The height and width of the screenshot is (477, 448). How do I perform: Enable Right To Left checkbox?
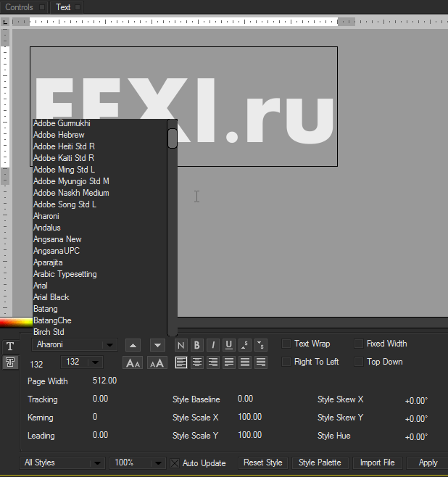[x=286, y=362]
